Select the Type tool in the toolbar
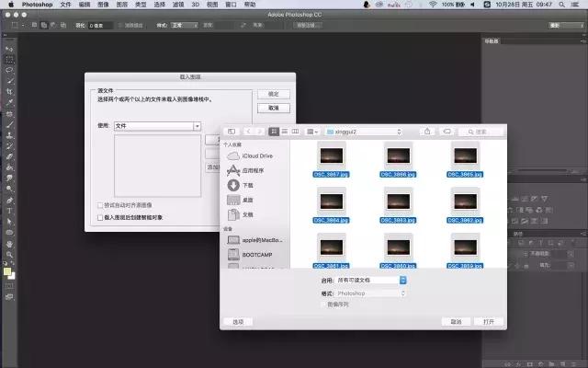The image size is (588, 368). (x=9, y=211)
